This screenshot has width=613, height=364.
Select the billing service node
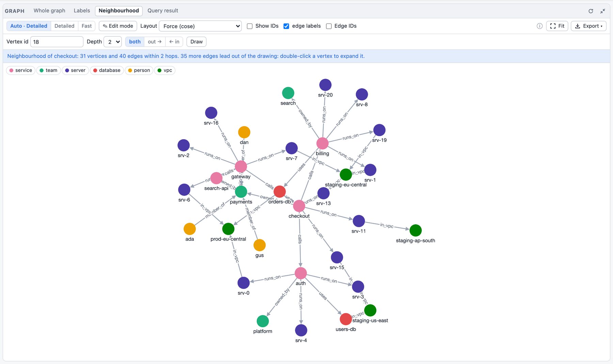pos(322,143)
